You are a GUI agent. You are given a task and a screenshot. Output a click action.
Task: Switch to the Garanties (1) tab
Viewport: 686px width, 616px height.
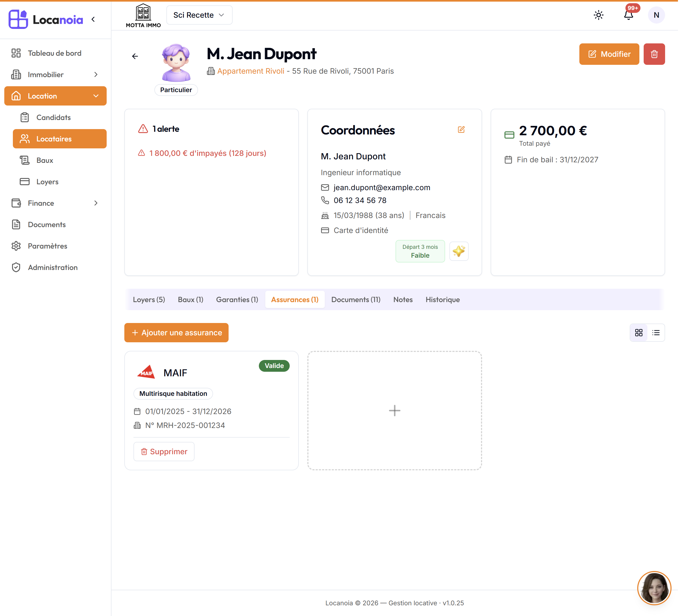pos(237,299)
